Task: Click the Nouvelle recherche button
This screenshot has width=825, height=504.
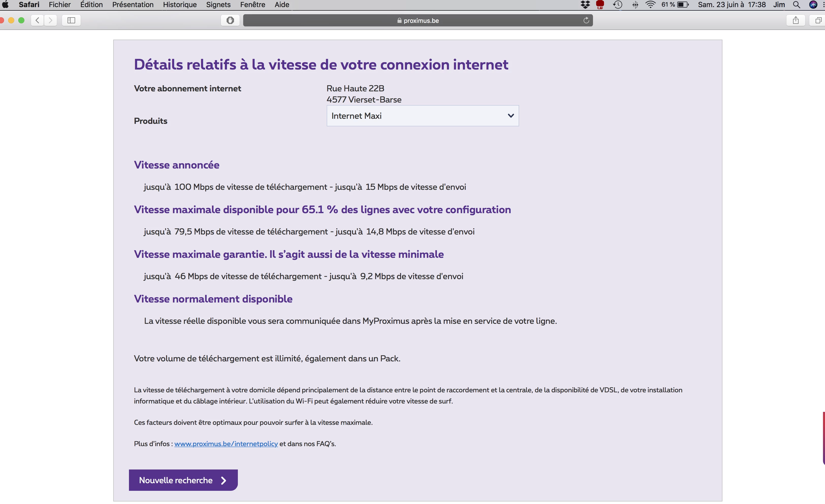Action: tap(183, 480)
